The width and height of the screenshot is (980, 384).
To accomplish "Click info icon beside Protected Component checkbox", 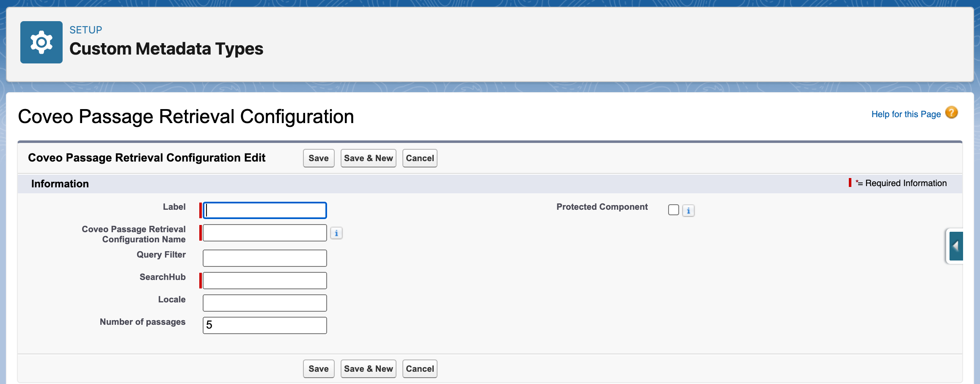I will pos(688,211).
